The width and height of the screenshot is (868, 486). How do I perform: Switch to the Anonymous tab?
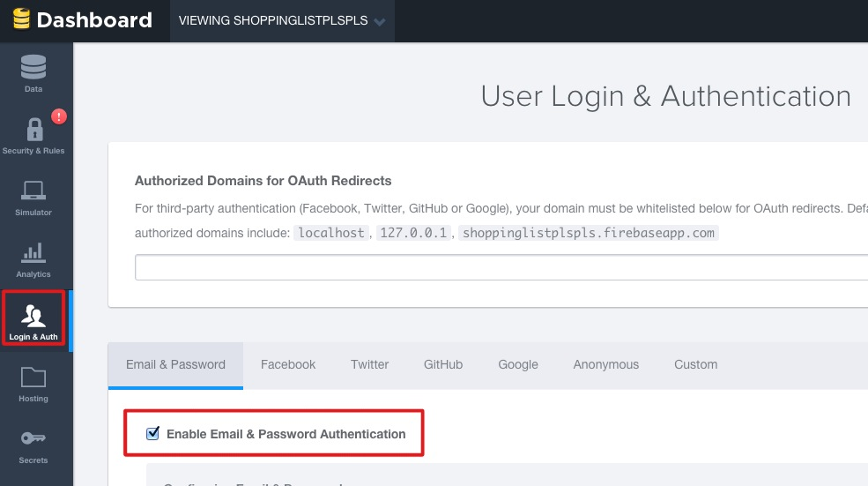pos(605,364)
